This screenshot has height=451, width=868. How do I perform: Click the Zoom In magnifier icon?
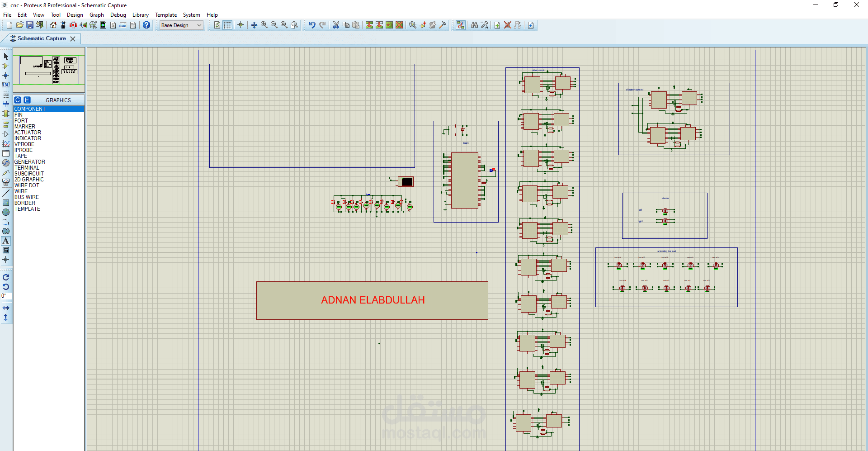click(264, 25)
